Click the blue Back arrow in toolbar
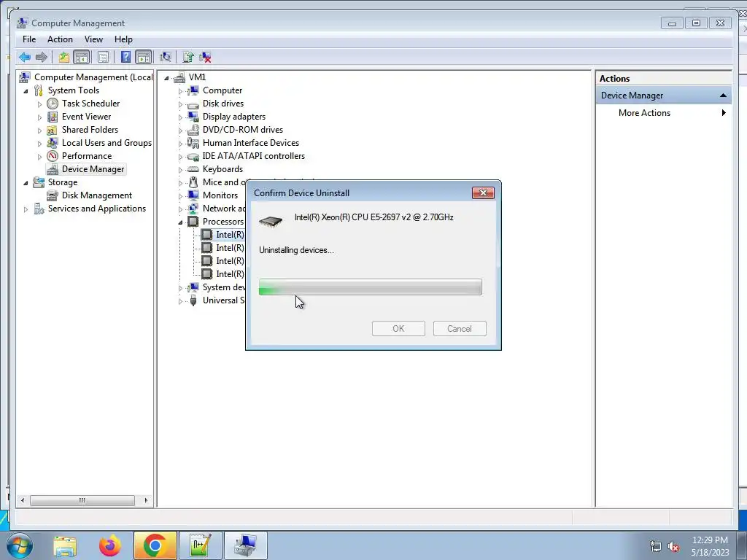 pos(25,57)
